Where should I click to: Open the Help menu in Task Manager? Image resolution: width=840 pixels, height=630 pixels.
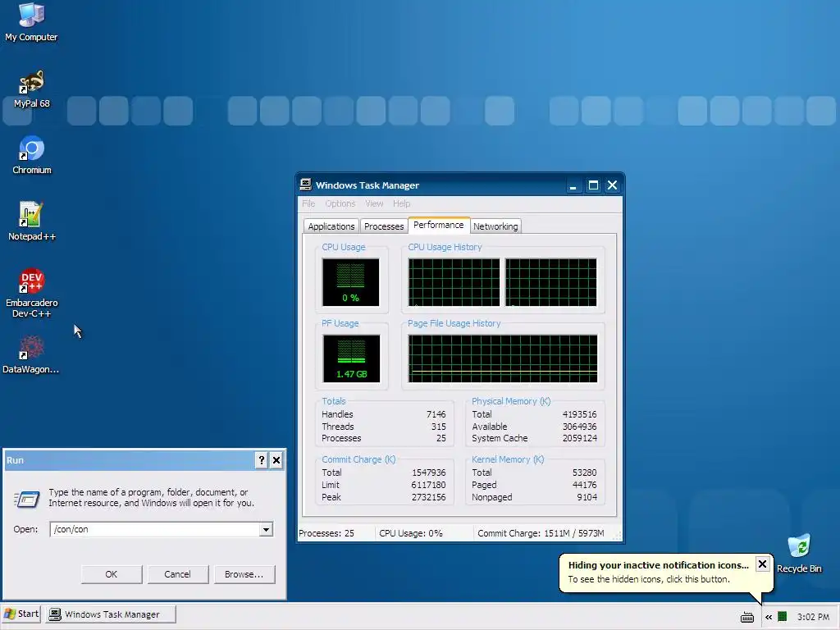click(x=401, y=203)
